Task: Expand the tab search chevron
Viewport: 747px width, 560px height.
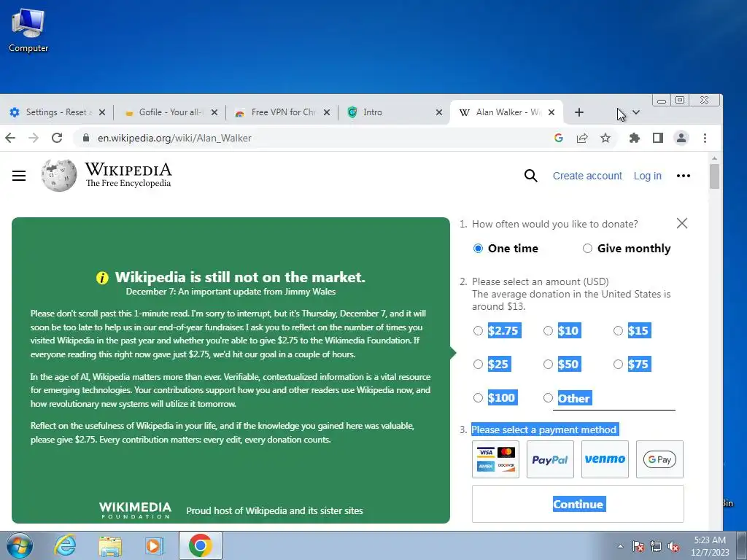Action: [636, 112]
